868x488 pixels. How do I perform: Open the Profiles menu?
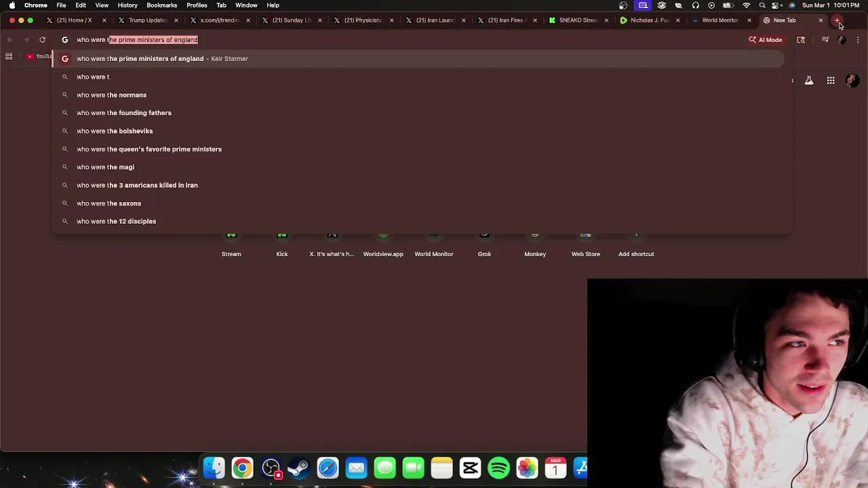[x=197, y=5]
